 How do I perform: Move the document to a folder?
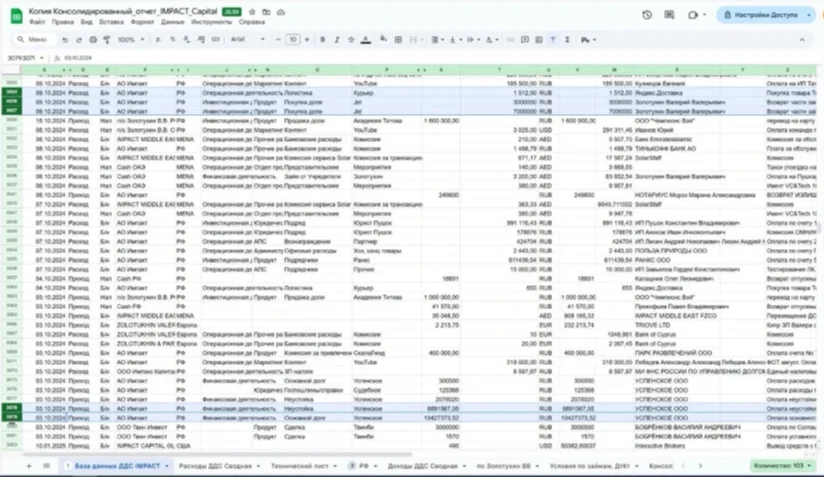(266, 12)
